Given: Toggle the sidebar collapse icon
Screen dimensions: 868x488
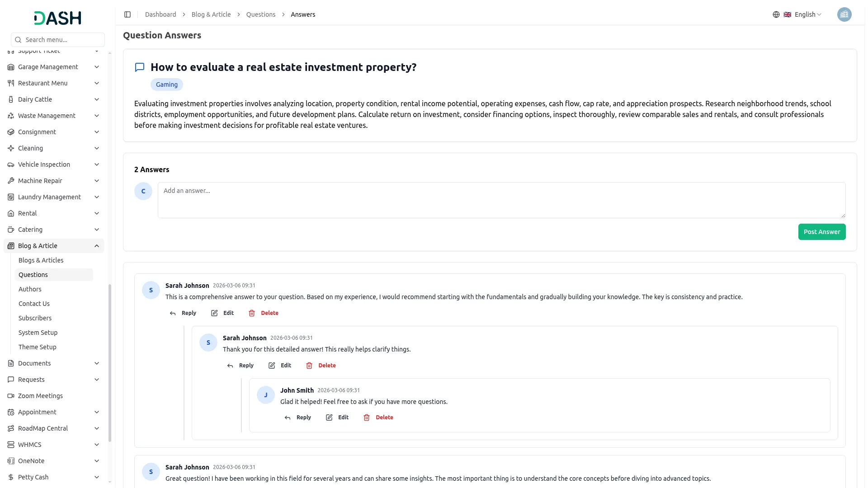Looking at the screenshot, I should (x=127, y=14).
